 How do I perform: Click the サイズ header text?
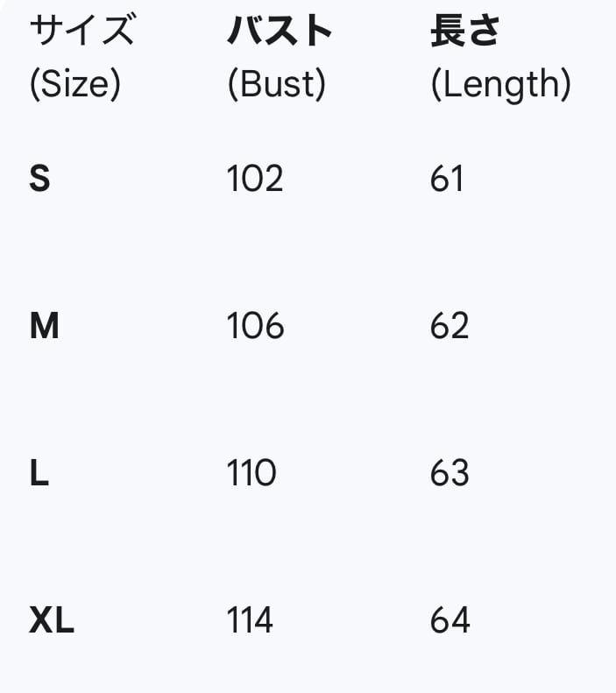(82, 32)
